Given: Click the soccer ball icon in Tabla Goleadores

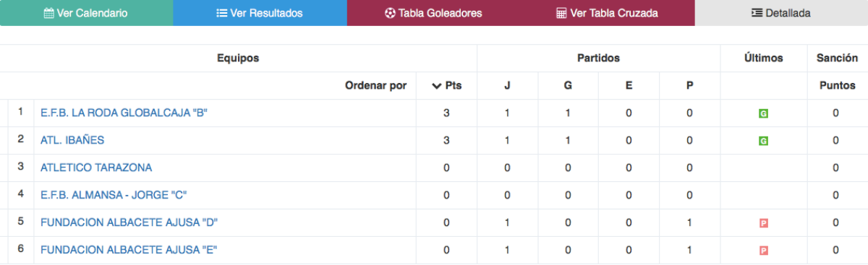Looking at the screenshot, I should (x=391, y=13).
